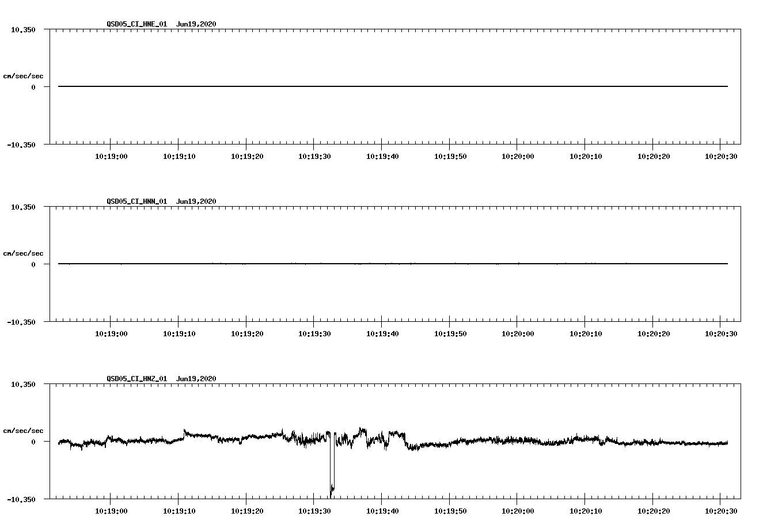The image size is (782, 532).
Task: Click the 10:19:20 time label under the HNZ plot
Action: coord(246,511)
